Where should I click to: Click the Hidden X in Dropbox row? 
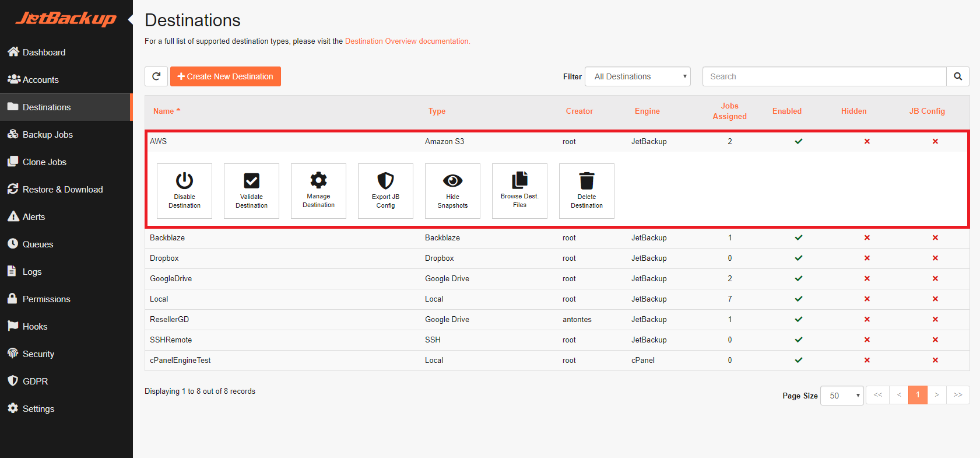pos(867,258)
